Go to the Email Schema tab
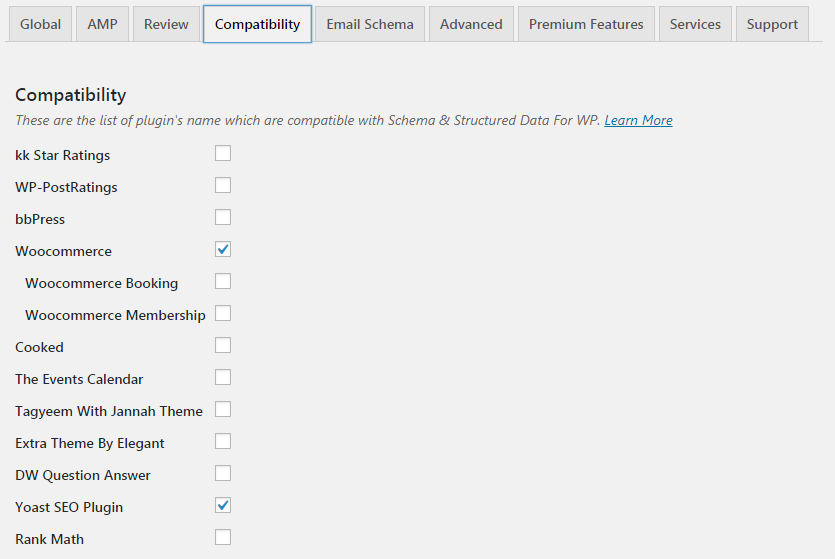 [x=370, y=24]
